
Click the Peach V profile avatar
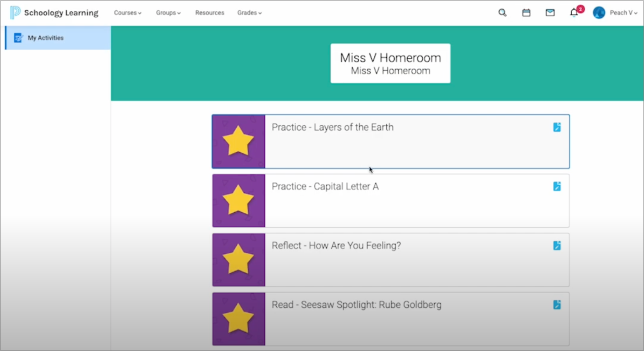click(x=599, y=13)
